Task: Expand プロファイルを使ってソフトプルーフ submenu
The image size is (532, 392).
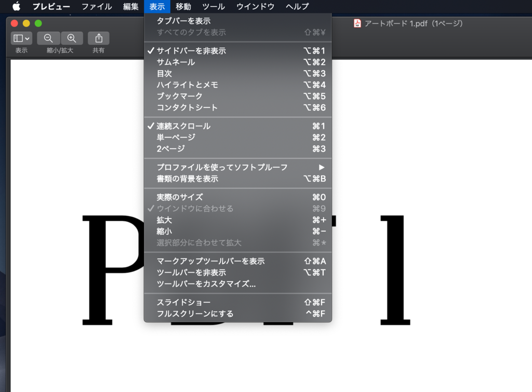Action: point(238,168)
